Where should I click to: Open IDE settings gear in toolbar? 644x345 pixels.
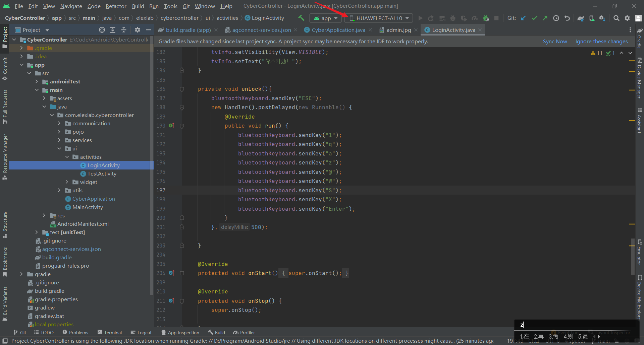627,18
